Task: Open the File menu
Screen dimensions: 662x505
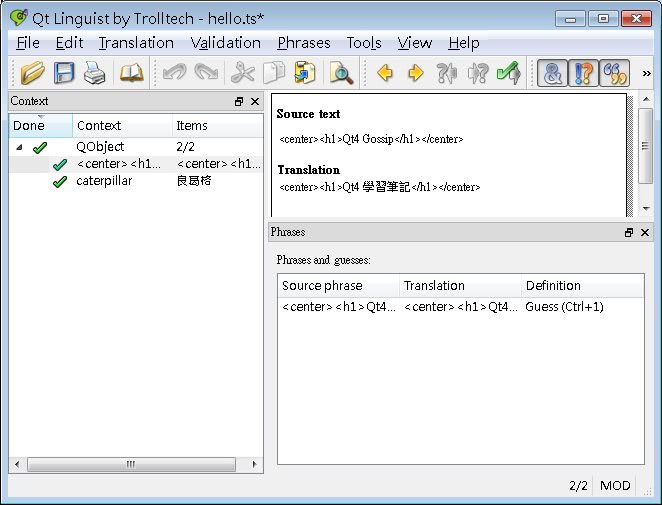Action: (x=28, y=43)
